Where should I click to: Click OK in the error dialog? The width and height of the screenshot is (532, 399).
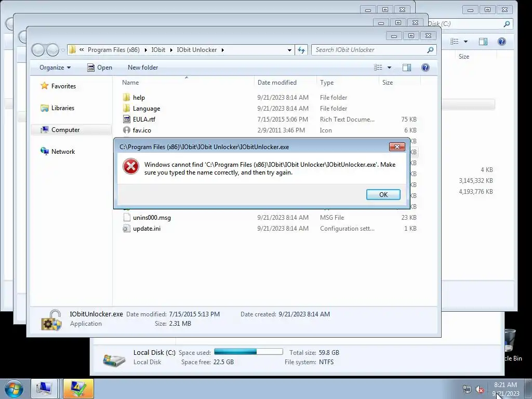click(383, 194)
